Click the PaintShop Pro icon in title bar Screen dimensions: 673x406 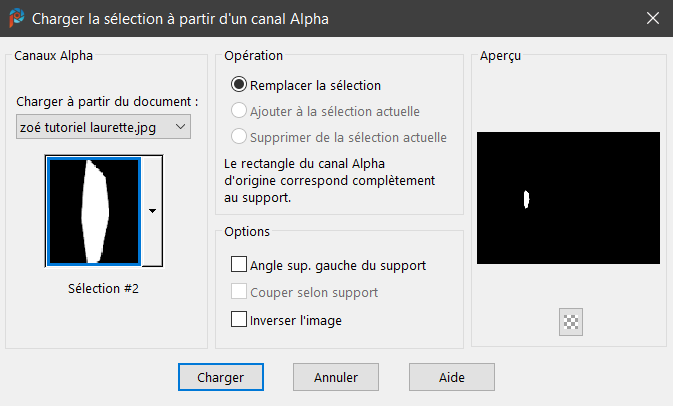point(16,18)
